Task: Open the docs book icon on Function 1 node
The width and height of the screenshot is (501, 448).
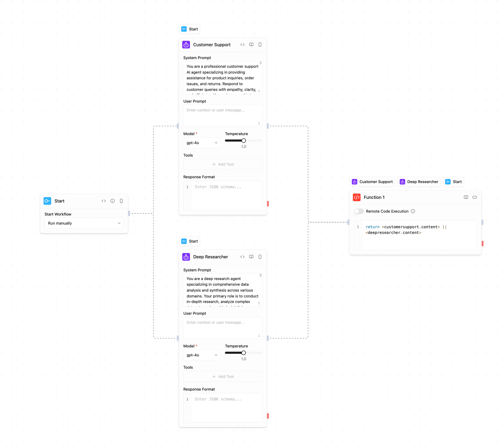Action: pyautogui.click(x=466, y=197)
